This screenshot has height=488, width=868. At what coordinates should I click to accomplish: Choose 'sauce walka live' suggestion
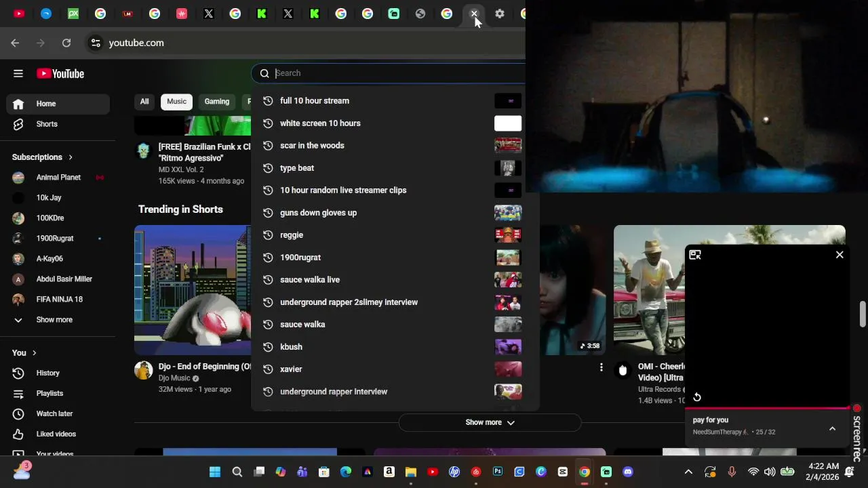pyautogui.click(x=395, y=280)
